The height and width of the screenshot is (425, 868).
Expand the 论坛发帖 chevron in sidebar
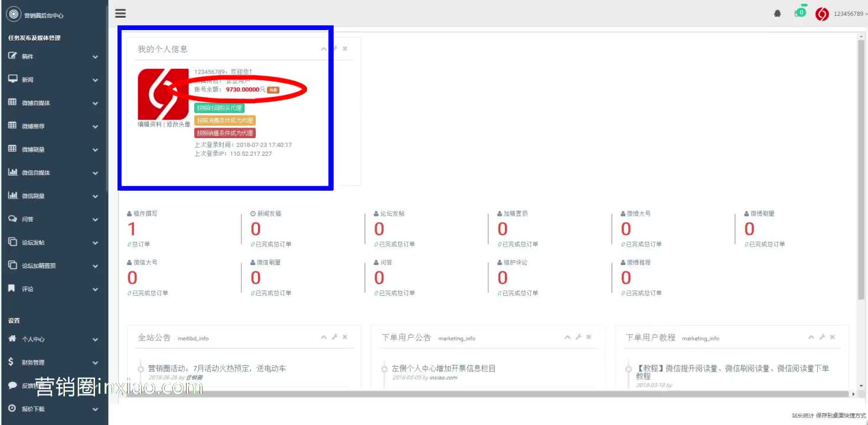pos(95,243)
